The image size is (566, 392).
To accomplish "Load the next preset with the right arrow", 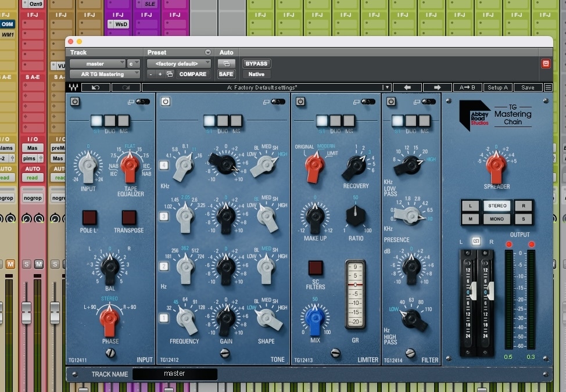I will pyautogui.click(x=437, y=88).
